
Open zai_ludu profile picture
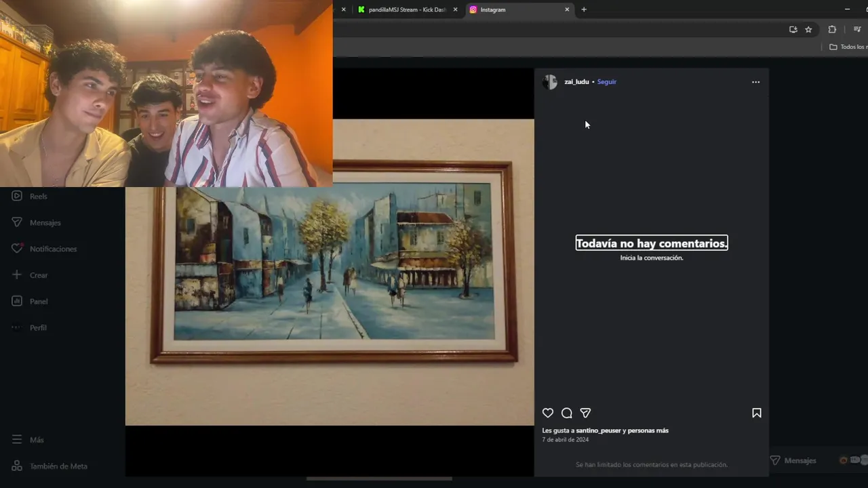pyautogui.click(x=550, y=82)
